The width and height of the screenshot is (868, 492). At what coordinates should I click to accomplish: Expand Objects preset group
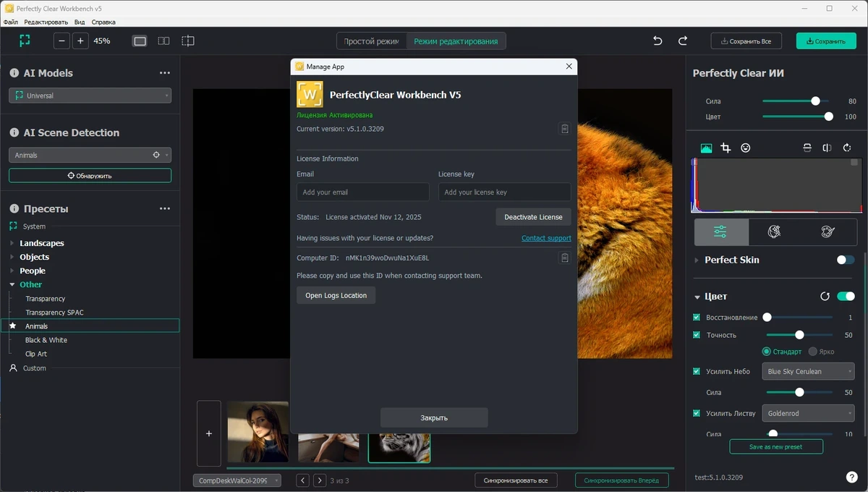pos(12,257)
